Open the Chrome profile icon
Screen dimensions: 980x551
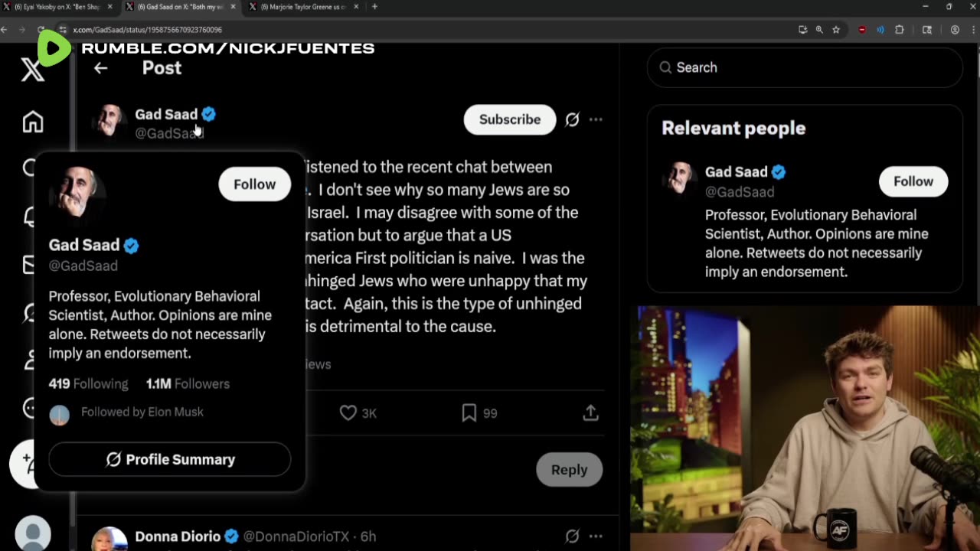tap(955, 30)
